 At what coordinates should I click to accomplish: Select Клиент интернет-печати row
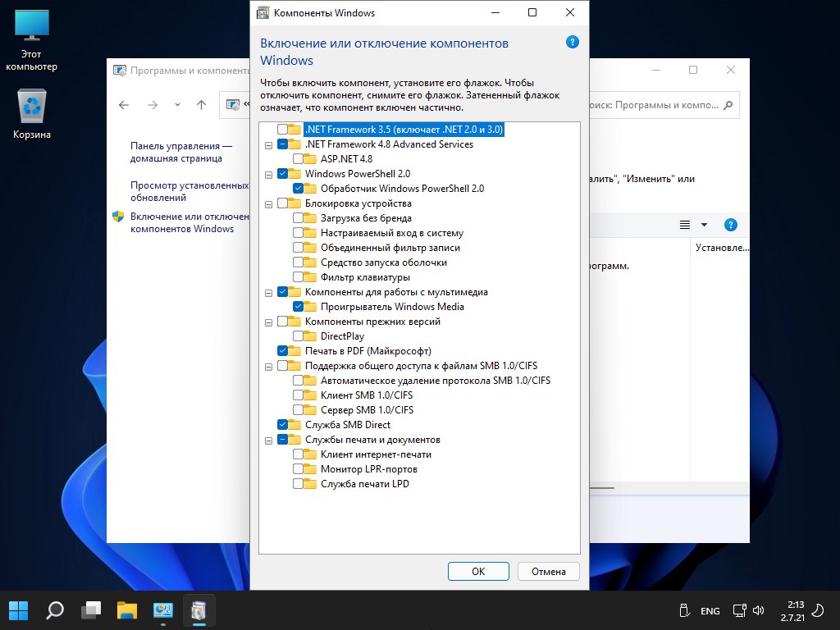(376, 454)
